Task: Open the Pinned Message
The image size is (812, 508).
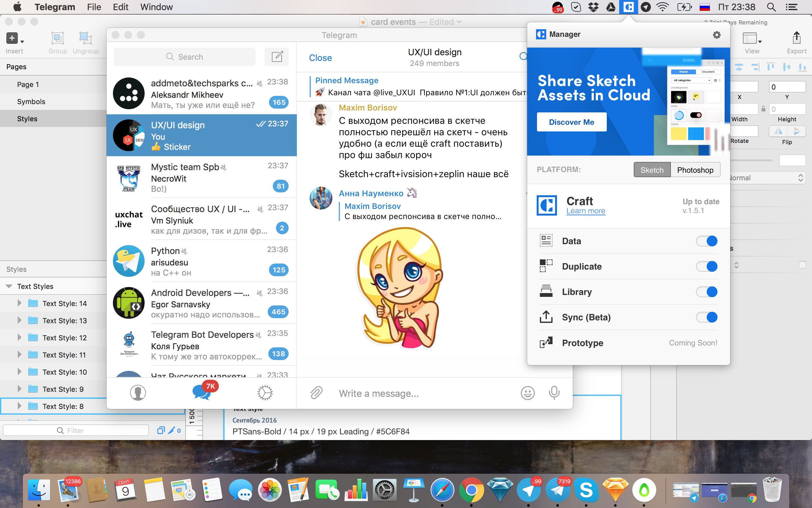Action: point(418,86)
